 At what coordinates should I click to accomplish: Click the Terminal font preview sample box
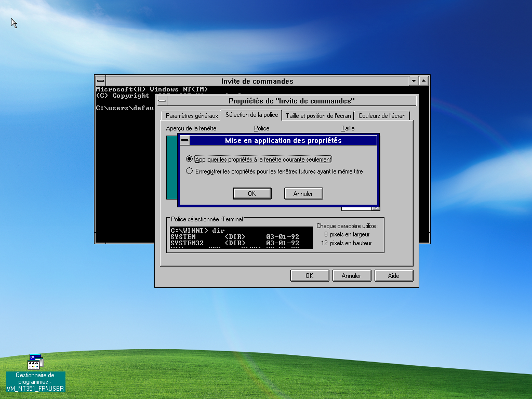click(x=241, y=237)
